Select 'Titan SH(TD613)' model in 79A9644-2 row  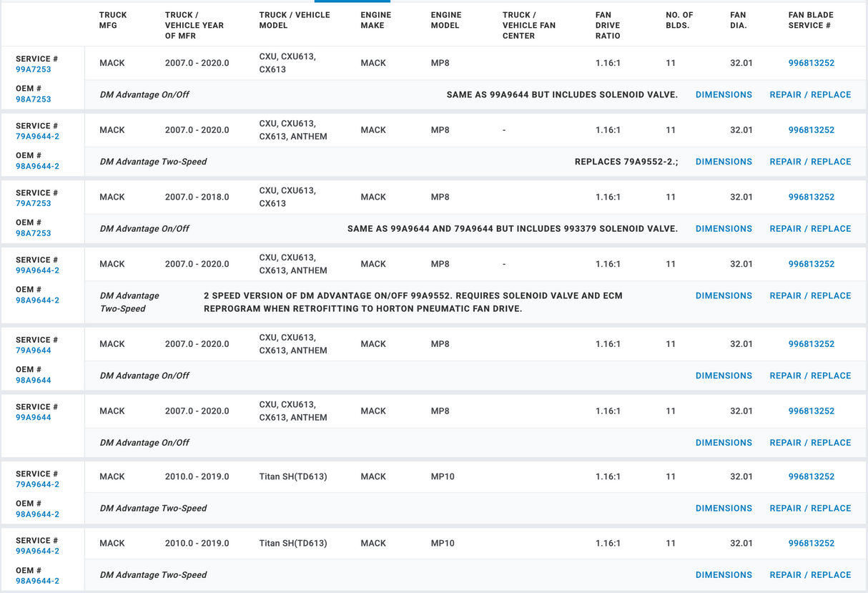pyautogui.click(x=293, y=476)
